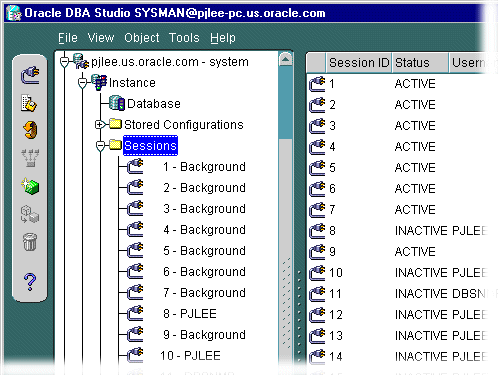Click INACTIVE status for Session ID 10
This screenshot has height=375, width=498.
coord(421,273)
